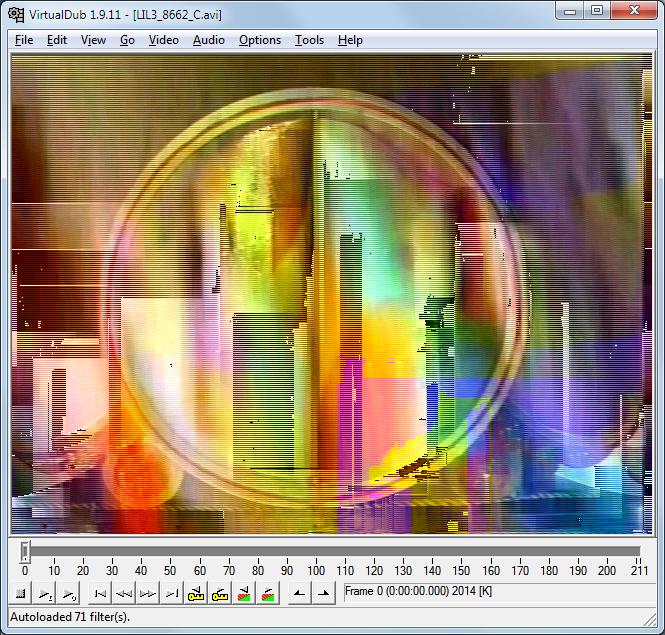Step backward one frame
Screen dimensions: 665x635
(x=124, y=593)
